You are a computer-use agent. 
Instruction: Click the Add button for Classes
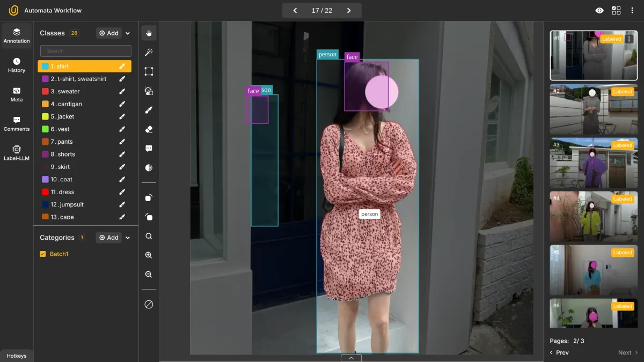[109, 33]
